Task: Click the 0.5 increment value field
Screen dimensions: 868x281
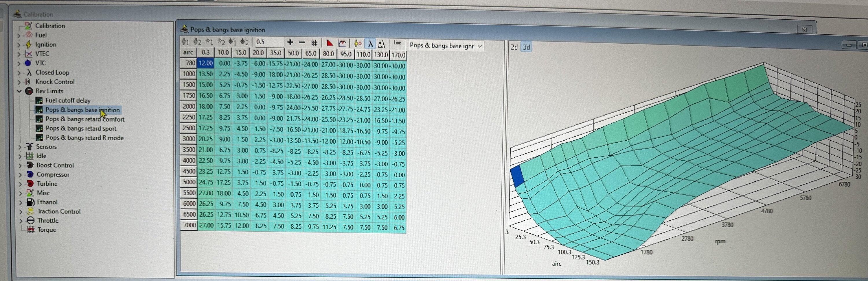Action: tap(268, 42)
